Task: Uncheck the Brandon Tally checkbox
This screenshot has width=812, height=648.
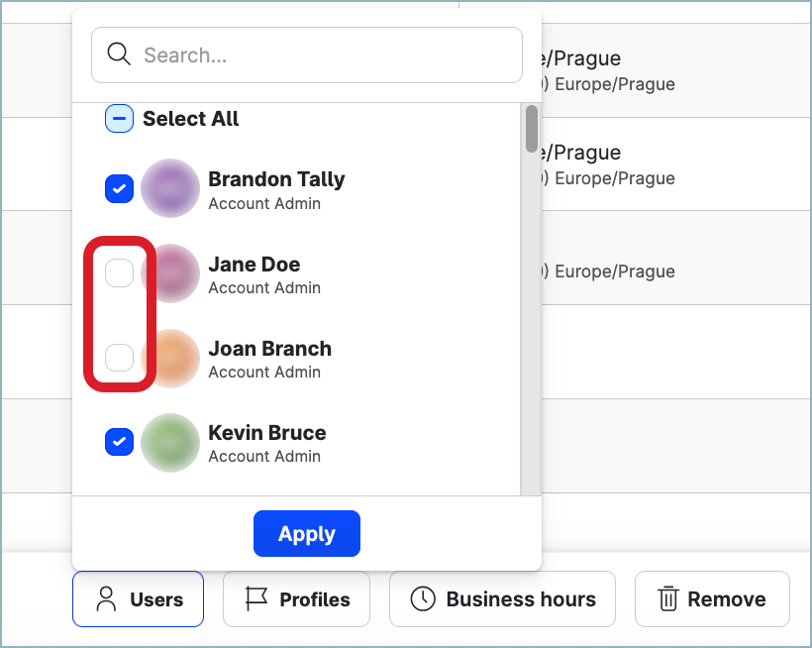Action: point(119,188)
